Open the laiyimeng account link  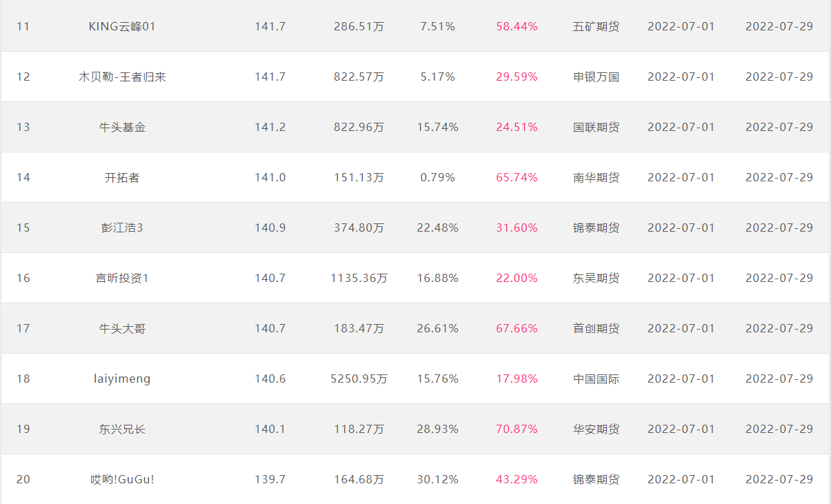(122, 379)
